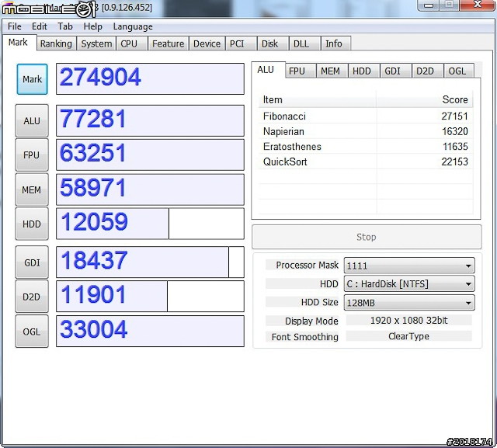This screenshot has width=497, height=448.
Task: Switch to the Ranking tab
Action: [x=56, y=44]
